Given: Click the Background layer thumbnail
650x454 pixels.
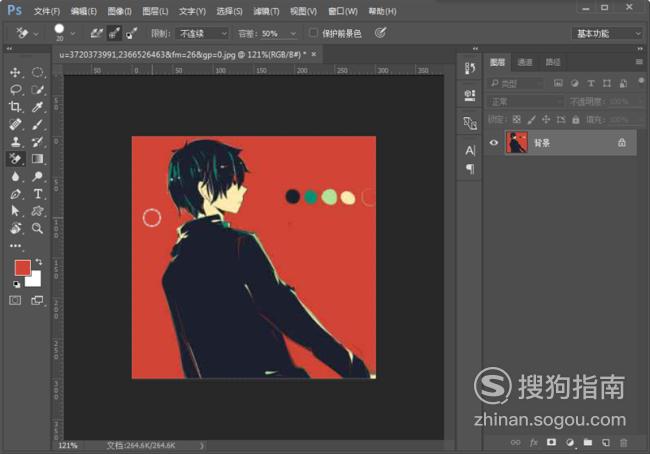Looking at the screenshot, I should pyautogui.click(x=517, y=143).
